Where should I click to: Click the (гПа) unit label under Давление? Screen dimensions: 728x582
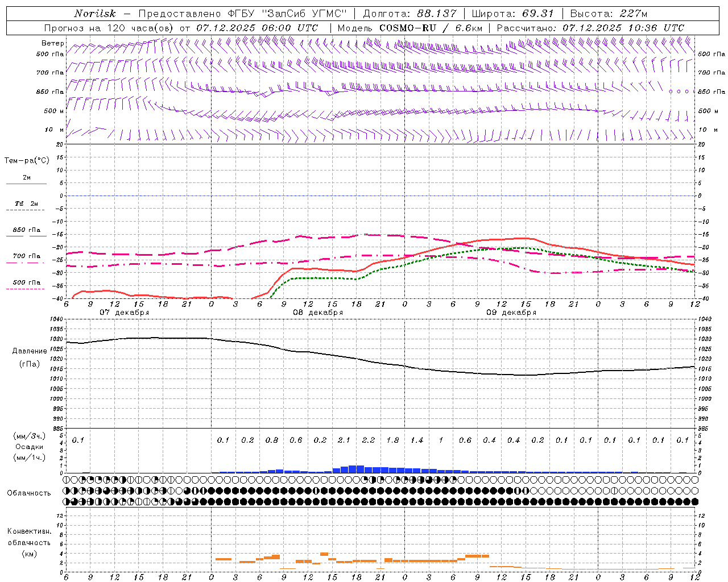[30, 364]
